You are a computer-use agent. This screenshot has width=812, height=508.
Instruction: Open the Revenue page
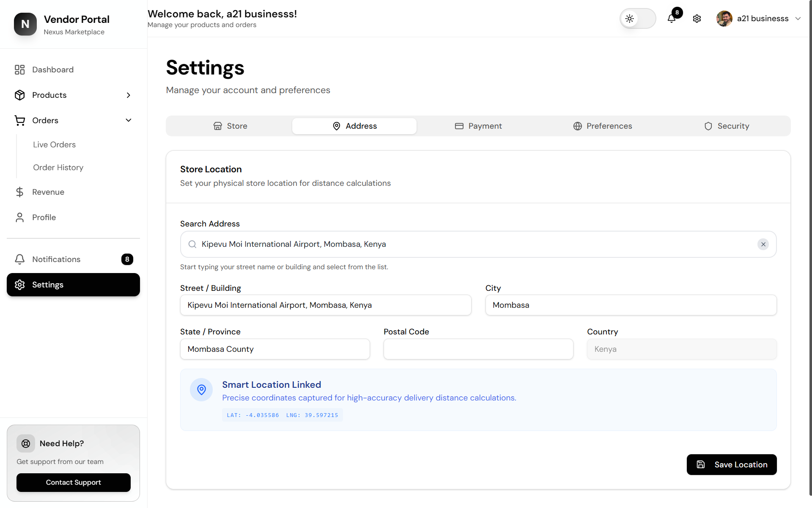(73, 192)
